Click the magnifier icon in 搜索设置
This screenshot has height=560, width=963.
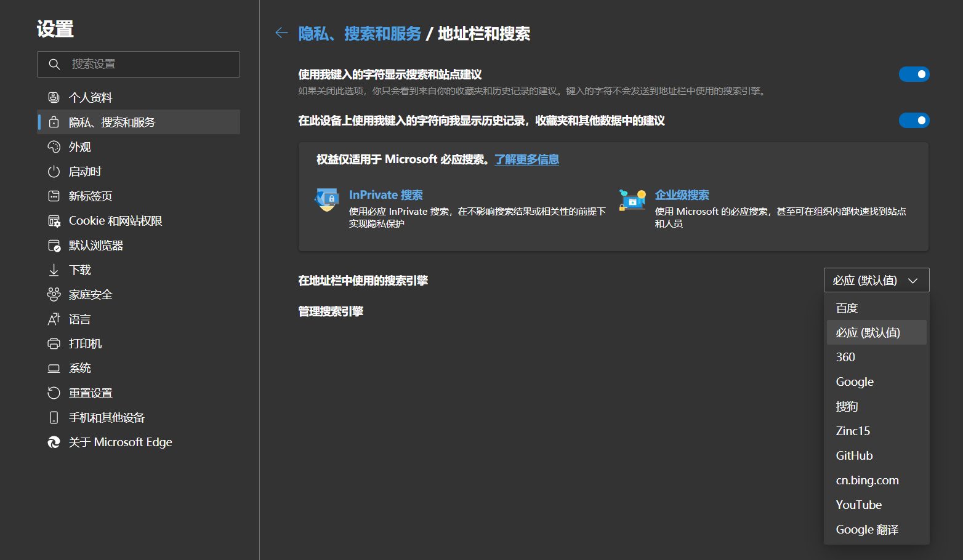coord(54,64)
